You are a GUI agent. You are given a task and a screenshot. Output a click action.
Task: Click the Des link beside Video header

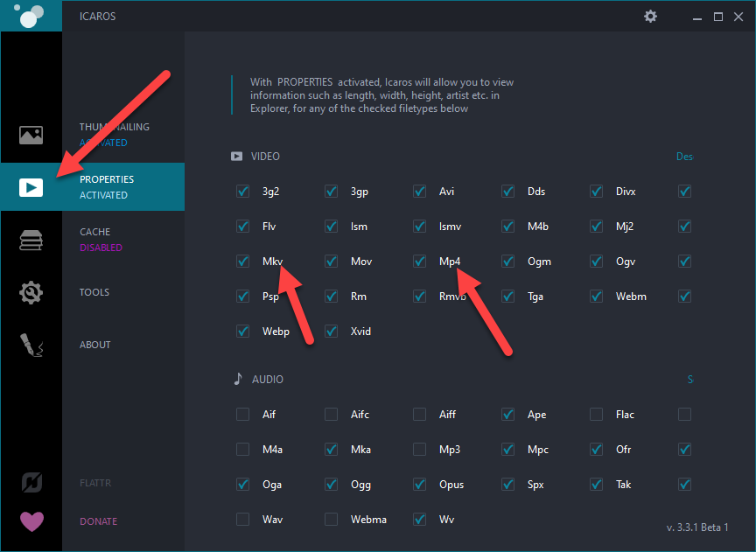point(684,157)
